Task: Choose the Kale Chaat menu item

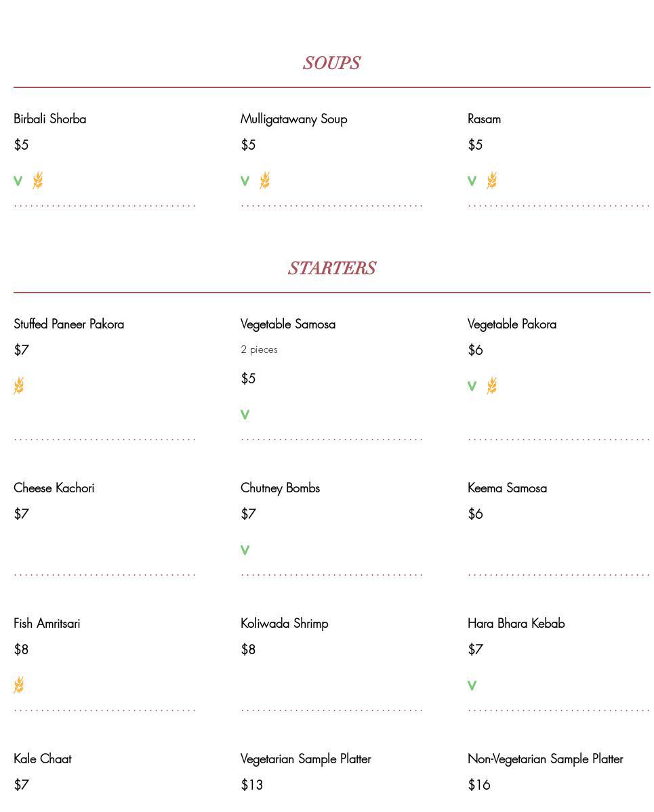Action: (43, 759)
